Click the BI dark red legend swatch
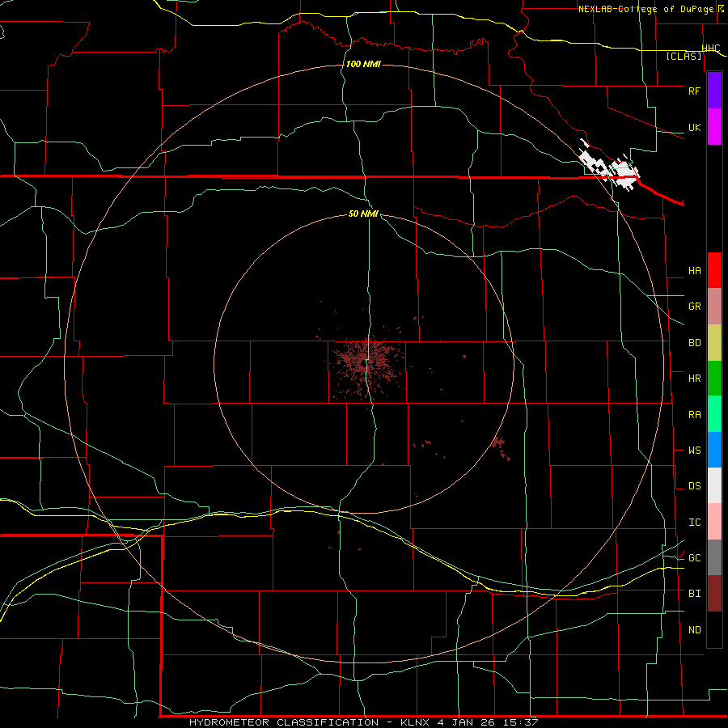The width and height of the screenshot is (728, 728). [x=714, y=594]
